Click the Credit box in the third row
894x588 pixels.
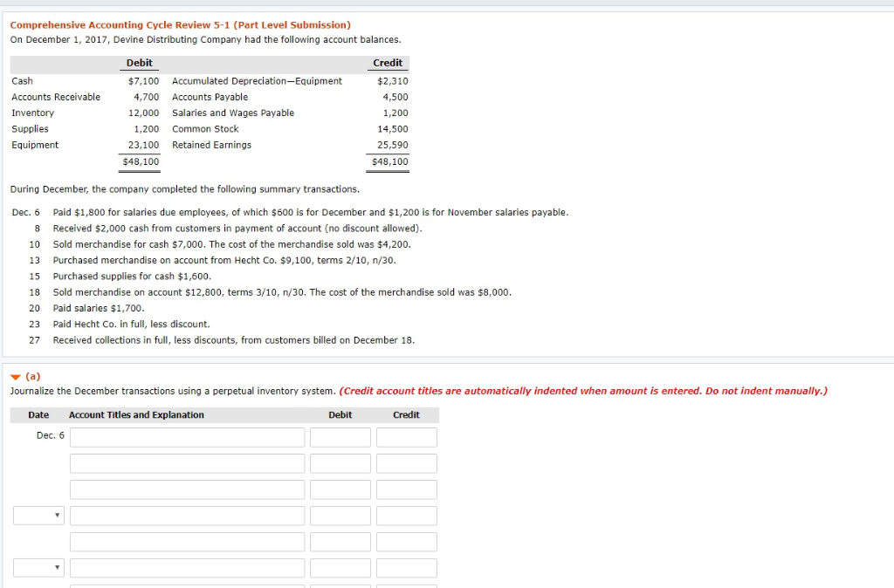tap(407, 489)
